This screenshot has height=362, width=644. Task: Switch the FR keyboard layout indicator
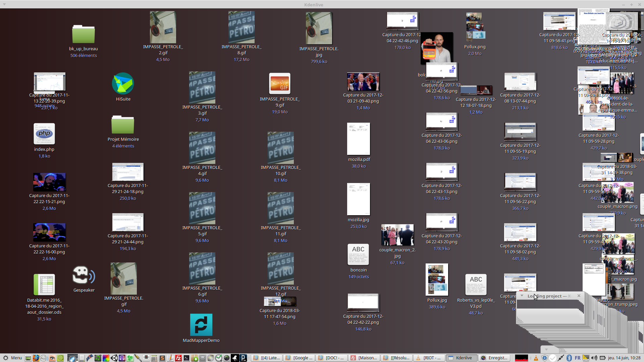578,358
